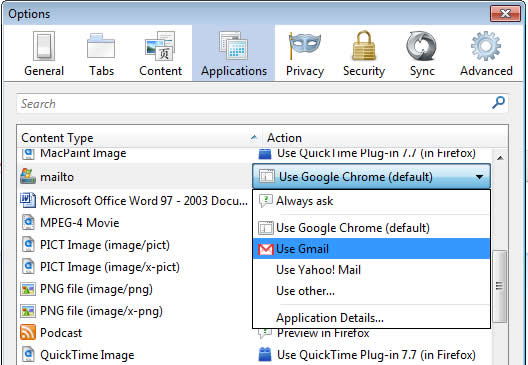Open the Content settings icon
The height and width of the screenshot is (365, 528).
160,46
